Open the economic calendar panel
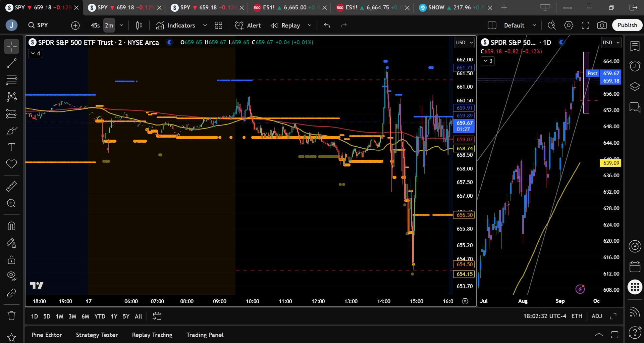 click(x=635, y=267)
